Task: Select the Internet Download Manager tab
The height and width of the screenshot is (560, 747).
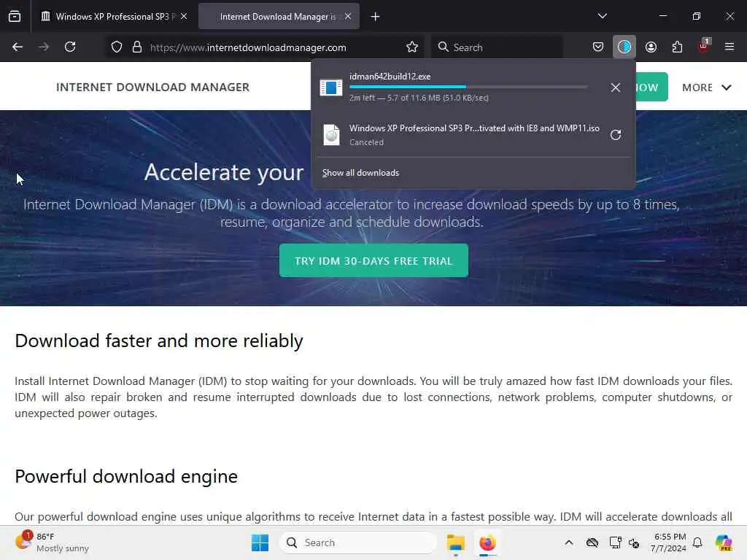Action: (279, 17)
